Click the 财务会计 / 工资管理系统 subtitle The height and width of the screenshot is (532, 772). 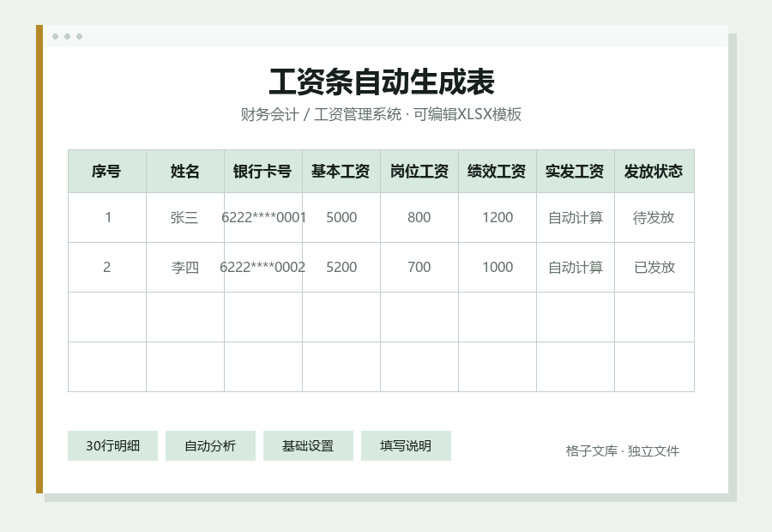381,114
